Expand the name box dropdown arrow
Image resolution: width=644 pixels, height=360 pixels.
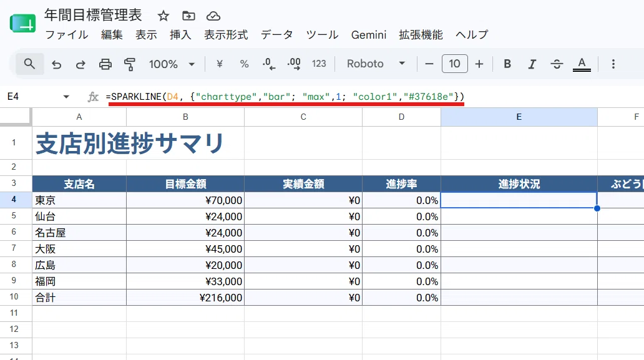click(x=66, y=97)
